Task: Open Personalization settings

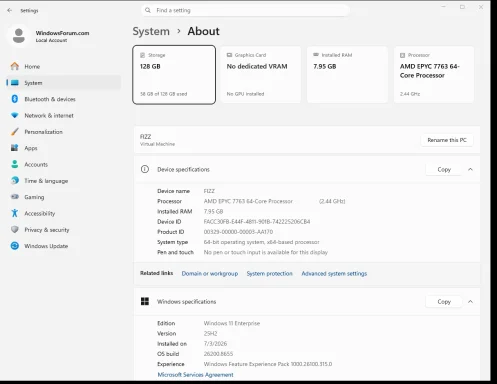Action: pos(63,132)
